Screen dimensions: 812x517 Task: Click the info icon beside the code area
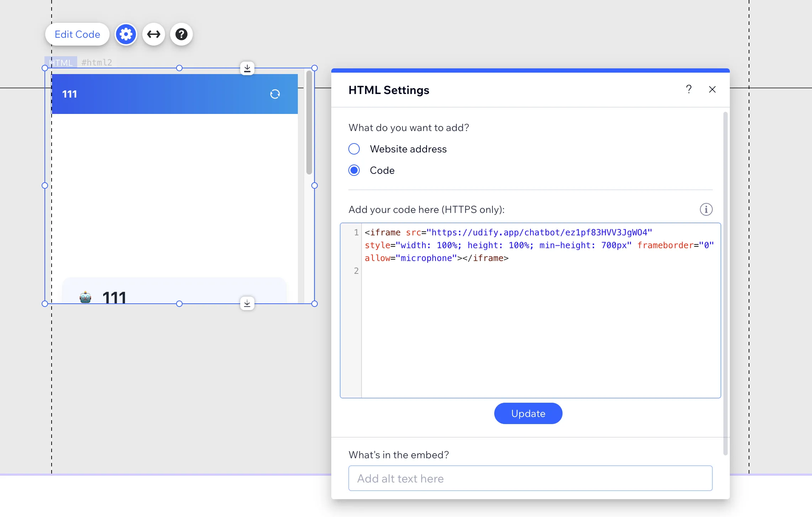tap(706, 209)
